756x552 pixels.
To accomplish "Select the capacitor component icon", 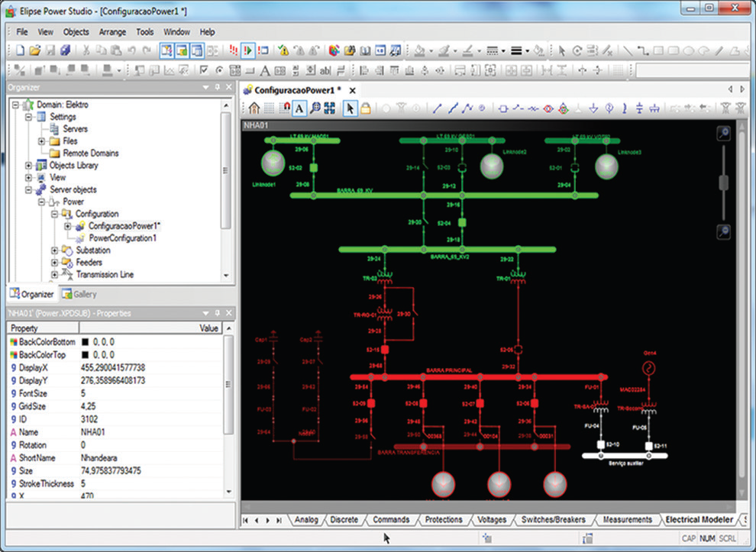I will click(639, 108).
